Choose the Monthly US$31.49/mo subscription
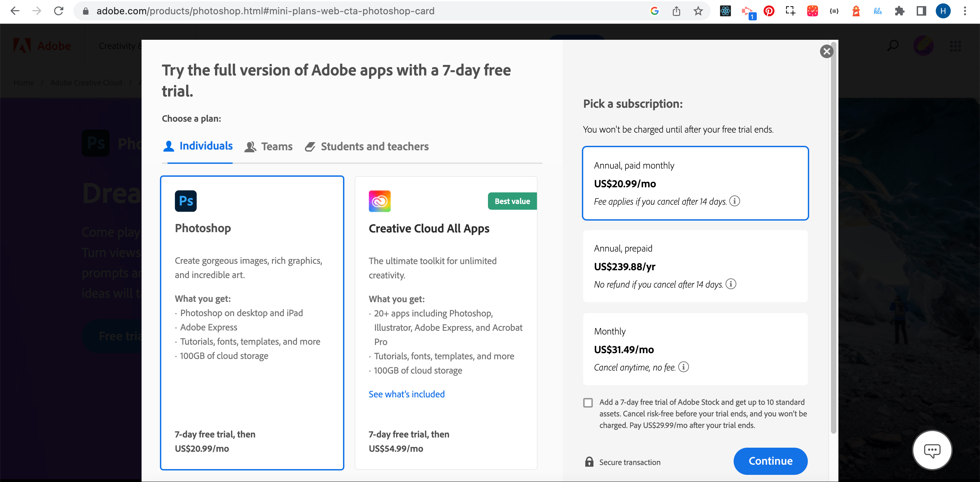Image resolution: width=980 pixels, height=482 pixels. point(695,349)
